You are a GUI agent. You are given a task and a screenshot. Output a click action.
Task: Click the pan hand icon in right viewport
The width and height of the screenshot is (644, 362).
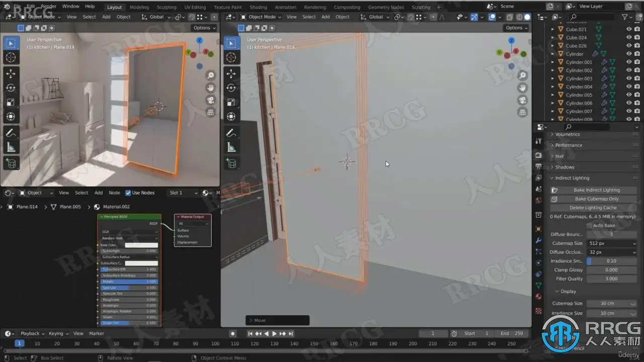523,87
